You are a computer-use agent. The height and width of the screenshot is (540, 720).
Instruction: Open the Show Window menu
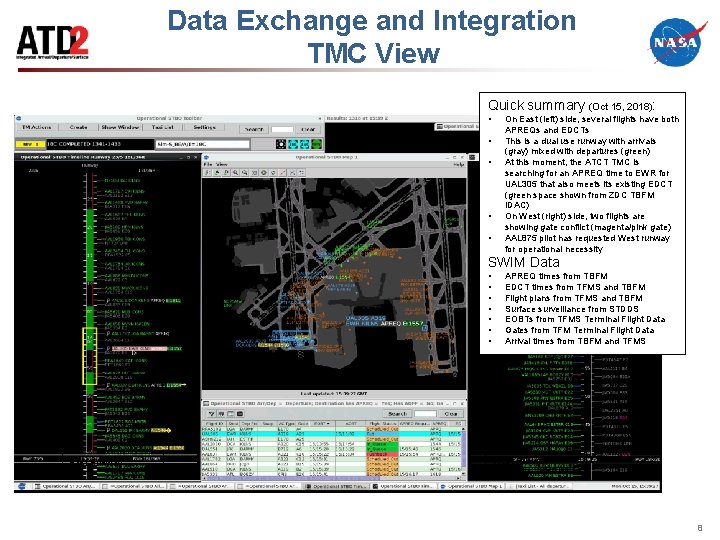120,127
